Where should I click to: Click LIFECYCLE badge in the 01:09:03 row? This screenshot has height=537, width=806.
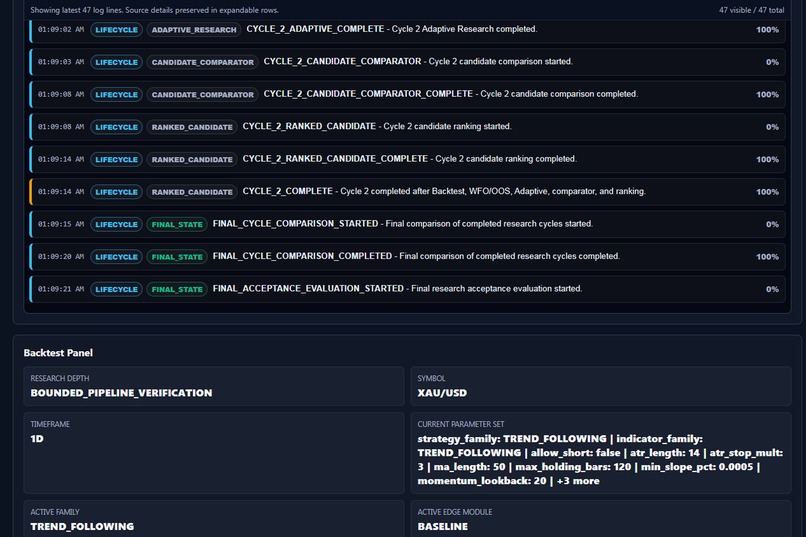point(116,62)
